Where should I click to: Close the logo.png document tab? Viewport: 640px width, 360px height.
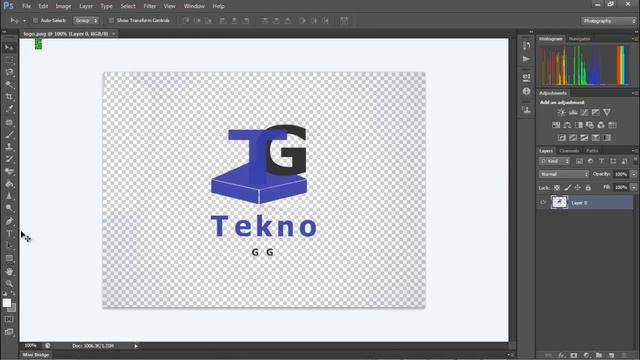(113, 34)
